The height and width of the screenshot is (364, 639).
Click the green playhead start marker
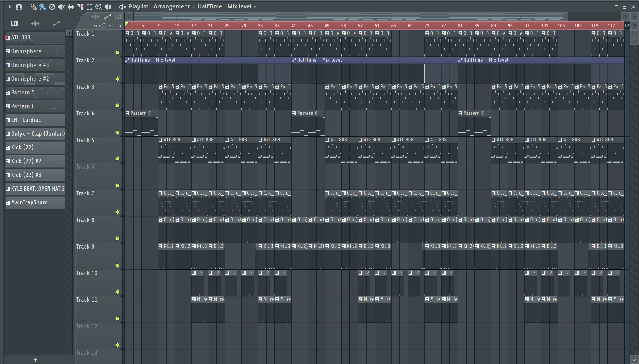pyautogui.click(x=127, y=24)
